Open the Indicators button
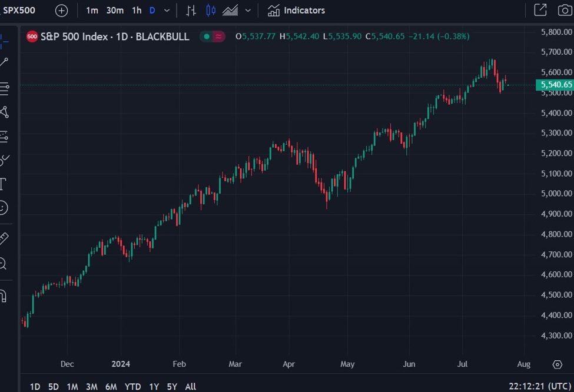 click(296, 11)
